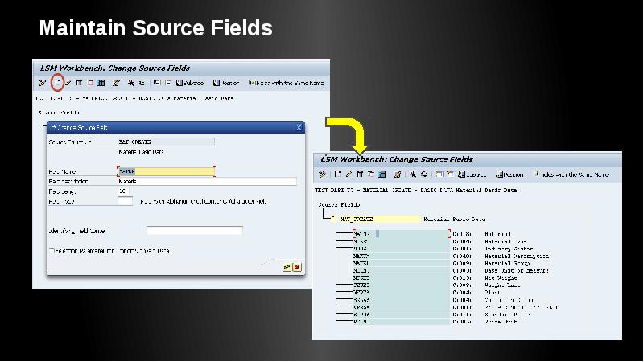Click the Copy icon in left window toolbar

90,83
